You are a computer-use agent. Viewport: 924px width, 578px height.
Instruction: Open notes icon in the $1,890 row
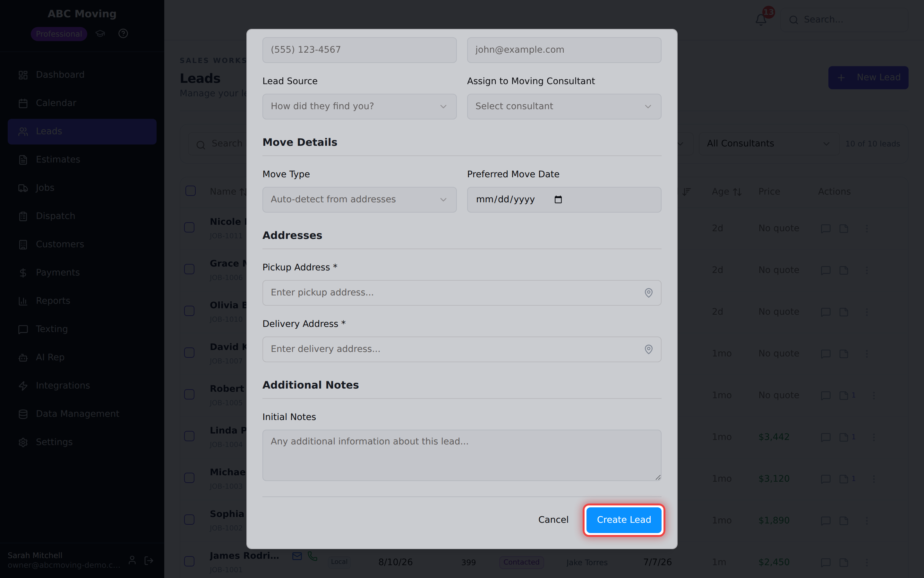tap(843, 521)
